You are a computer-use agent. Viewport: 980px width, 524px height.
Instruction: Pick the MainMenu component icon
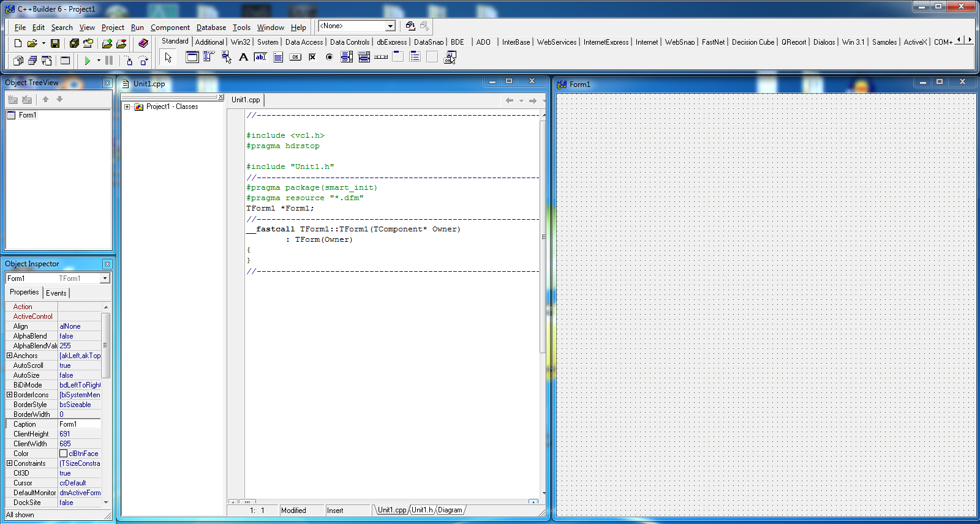209,57
